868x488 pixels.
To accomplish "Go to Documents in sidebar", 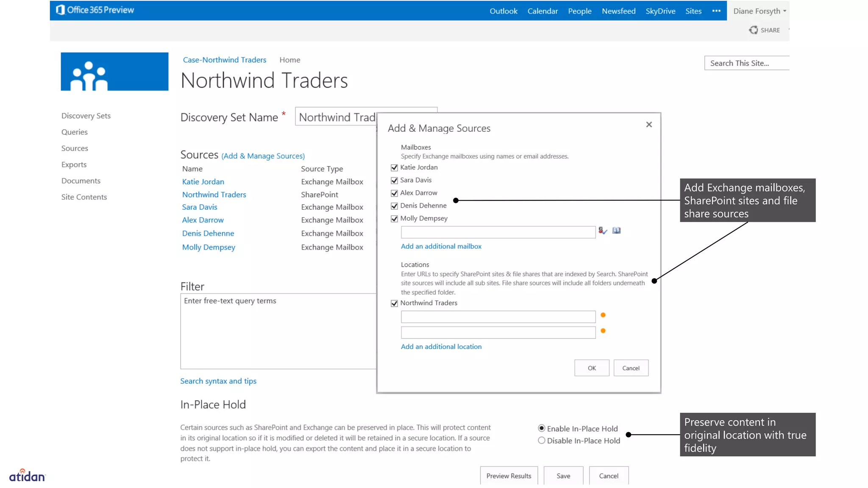I will pyautogui.click(x=81, y=180).
